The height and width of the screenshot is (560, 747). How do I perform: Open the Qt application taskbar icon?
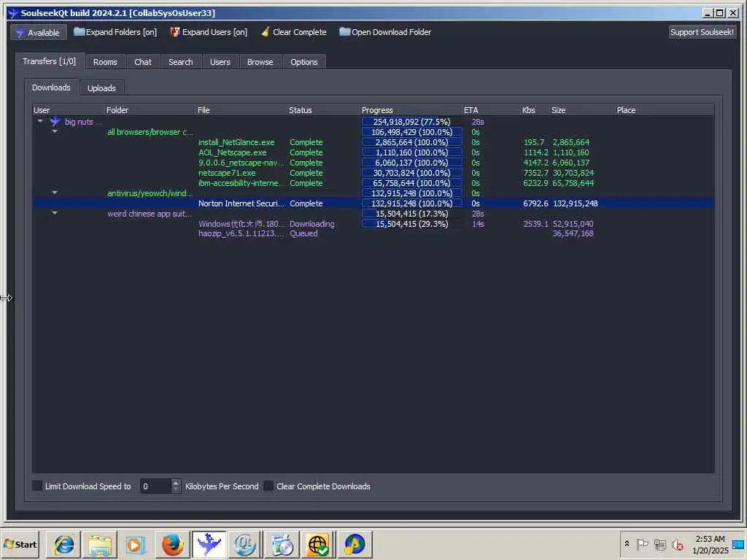[245, 544]
